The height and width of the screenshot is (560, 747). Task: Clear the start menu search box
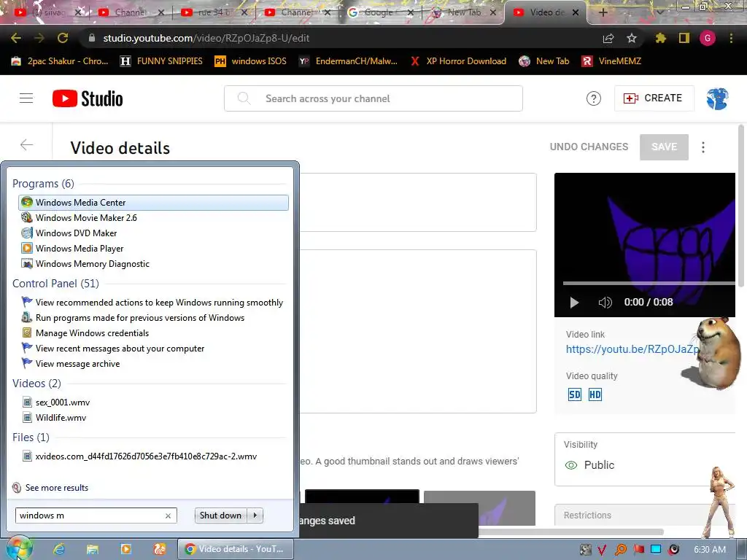point(168,516)
